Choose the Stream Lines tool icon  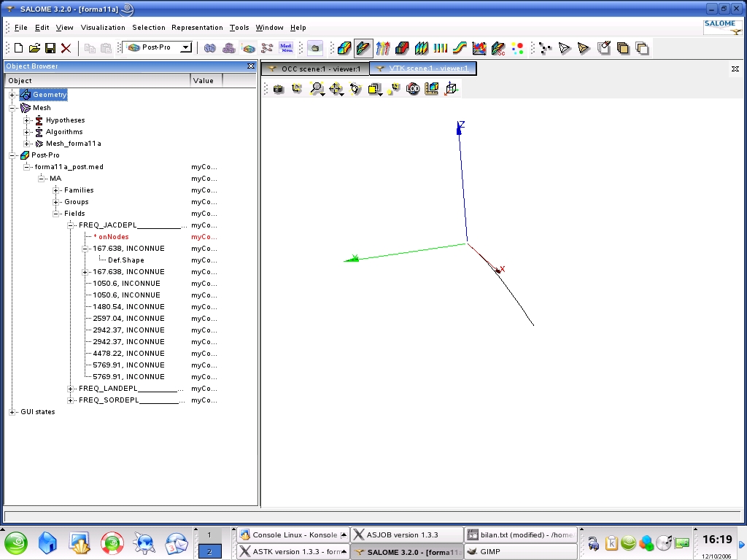[x=459, y=48]
